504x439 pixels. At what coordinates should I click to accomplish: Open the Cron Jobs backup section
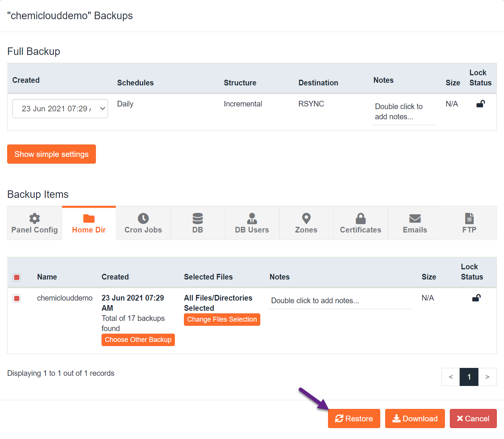click(143, 223)
